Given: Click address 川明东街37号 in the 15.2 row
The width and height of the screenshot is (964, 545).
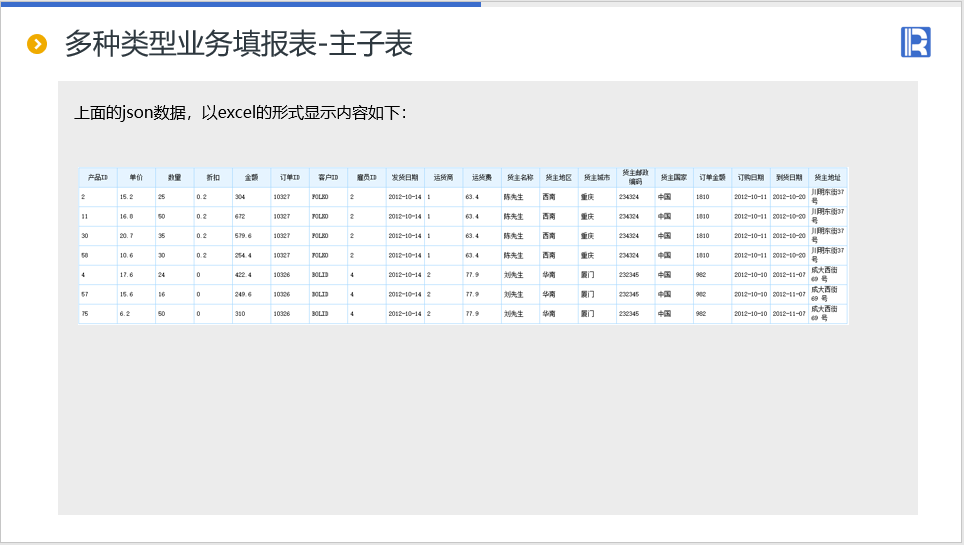Looking at the screenshot, I should tap(828, 196).
